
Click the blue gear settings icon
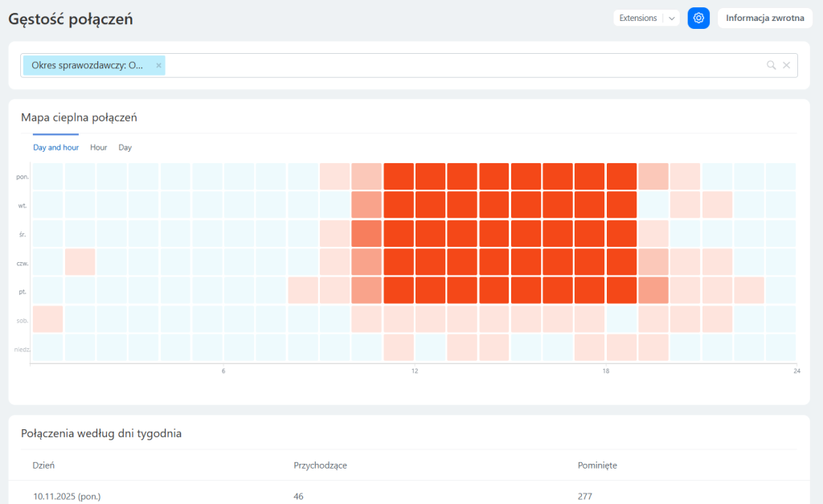tap(698, 18)
